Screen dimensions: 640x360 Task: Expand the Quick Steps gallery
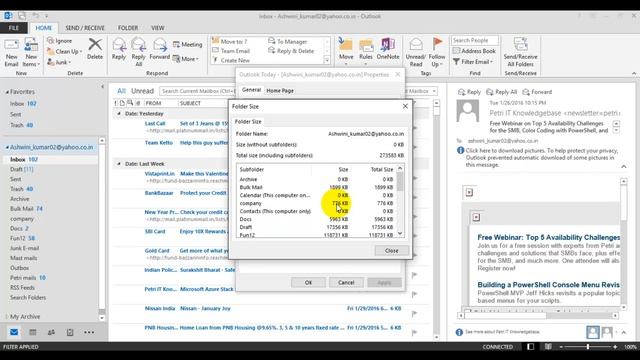pyautogui.click(x=327, y=60)
